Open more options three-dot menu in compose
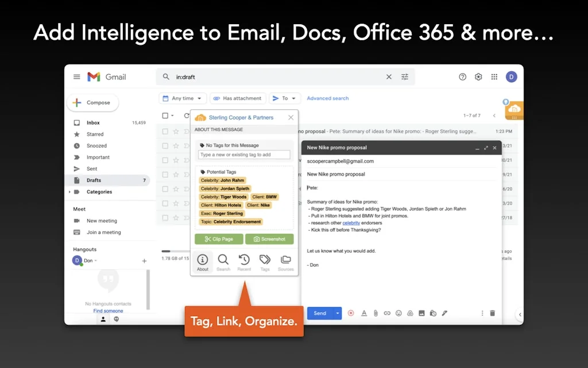The image size is (588, 368). point(482,313)
